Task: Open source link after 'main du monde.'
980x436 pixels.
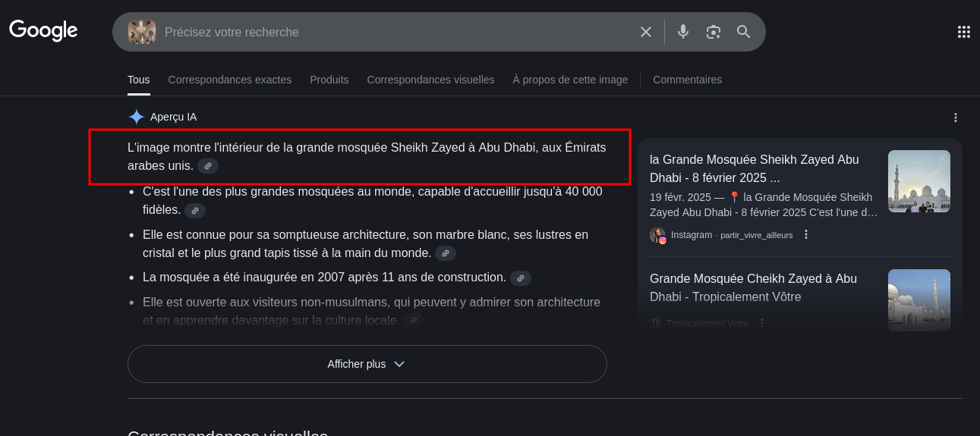Action: tap(446, 253)
